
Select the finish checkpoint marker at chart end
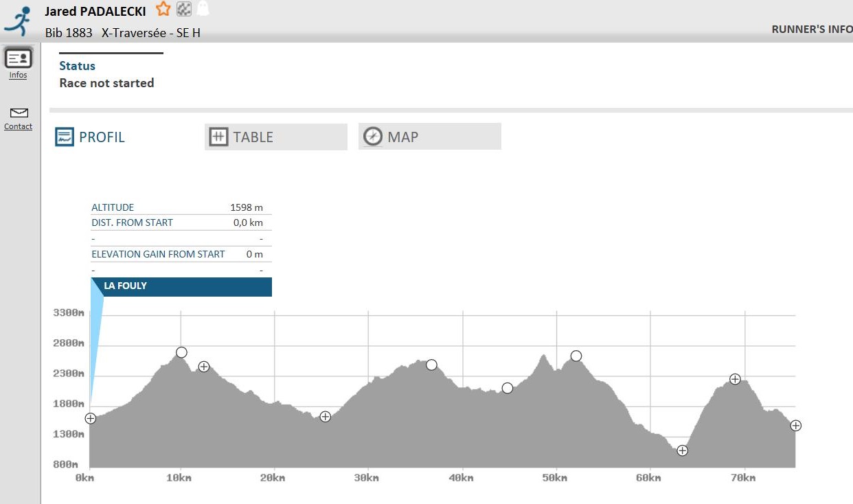(796, 426)
